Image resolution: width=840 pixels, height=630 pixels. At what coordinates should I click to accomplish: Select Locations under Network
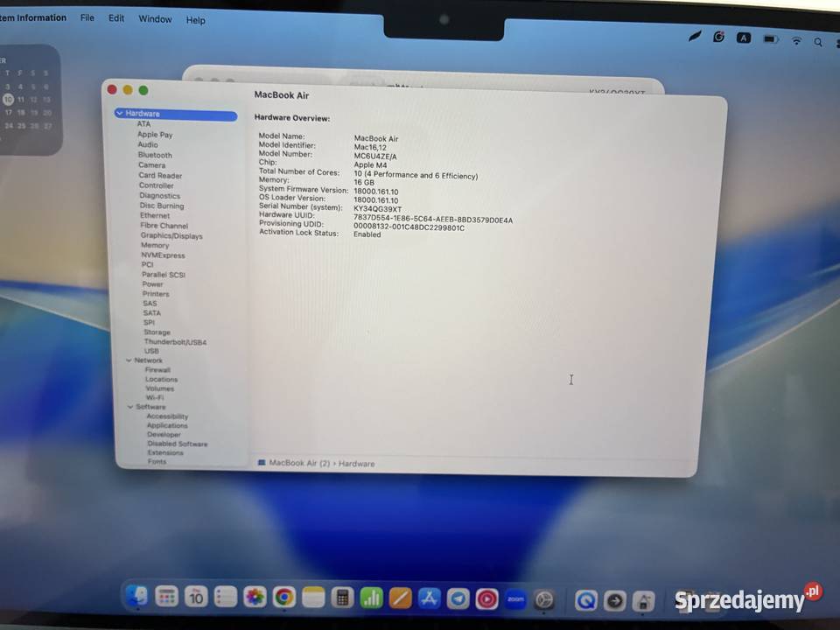pos(161,379)
